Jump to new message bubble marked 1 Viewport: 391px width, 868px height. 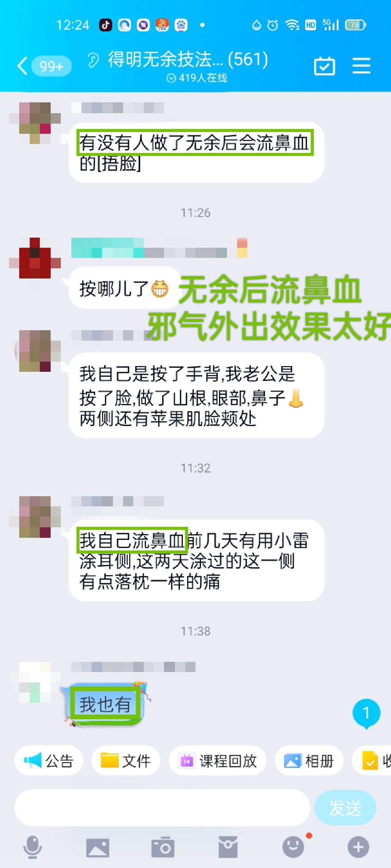[x=366, y=713]
